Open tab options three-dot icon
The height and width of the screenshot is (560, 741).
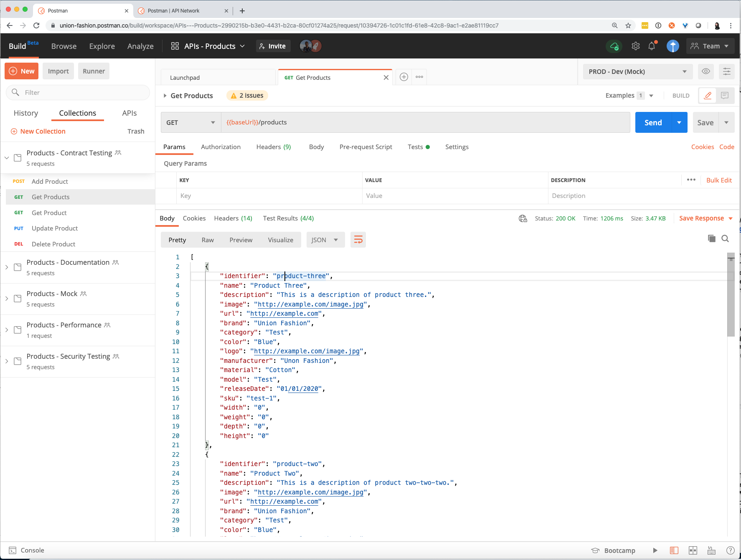click(x=419, y=77)
